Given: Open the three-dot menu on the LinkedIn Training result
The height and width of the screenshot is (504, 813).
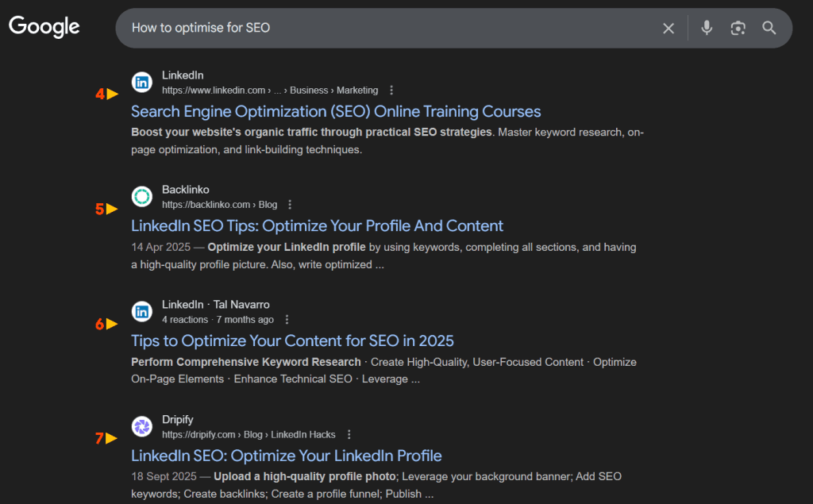Looking at the screenshot, I should pyautogui.click(x=391, y=90).
